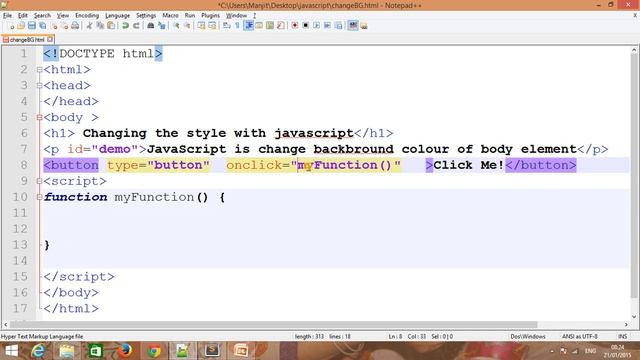640x360 pixels.
Task: Open the File menu
Action: [x=7, y=16]
